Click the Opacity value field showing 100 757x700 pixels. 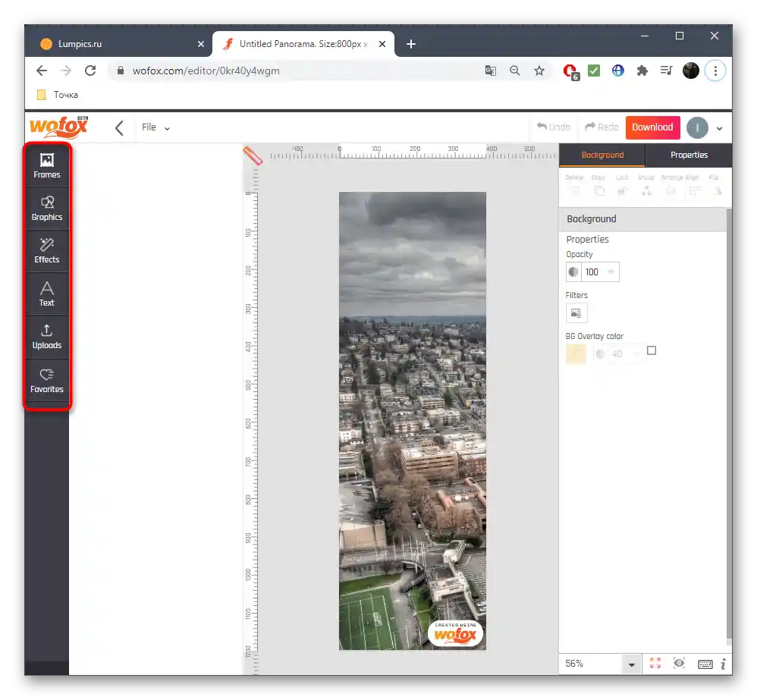tap(593, 272)
